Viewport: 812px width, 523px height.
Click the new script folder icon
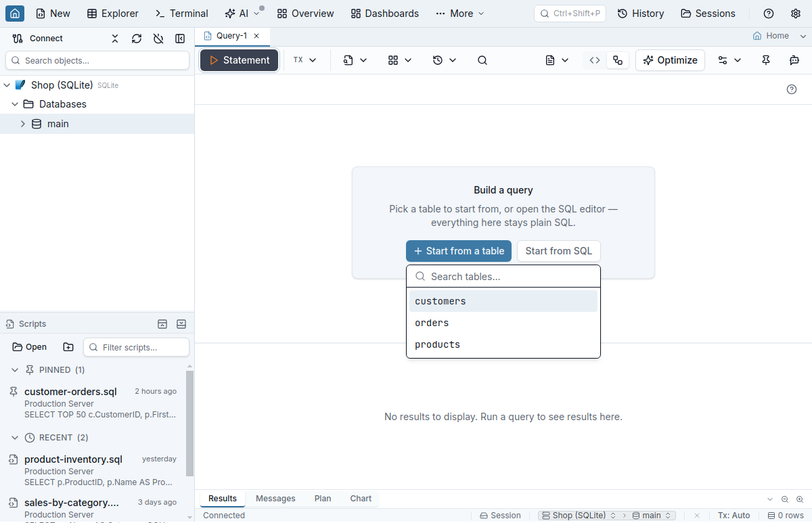tap(68, 347)
